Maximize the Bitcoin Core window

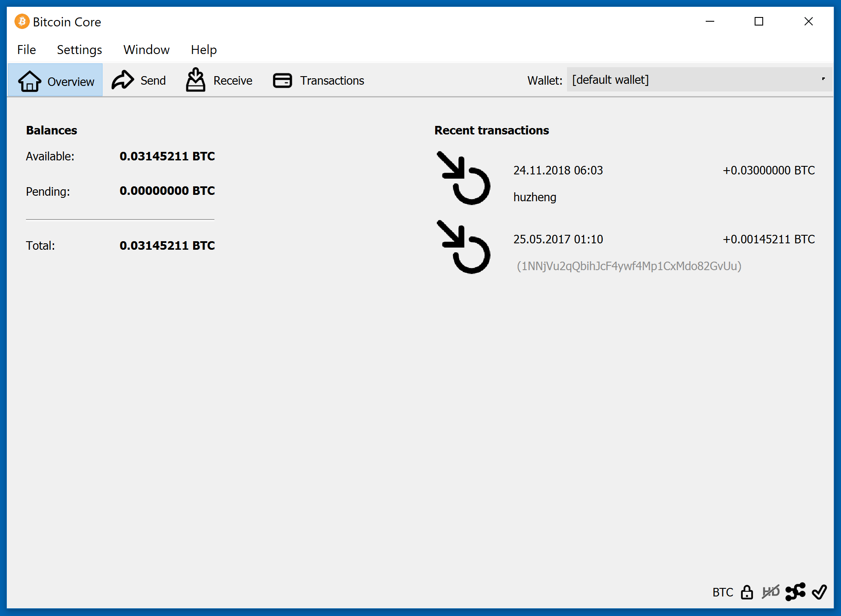758,21
